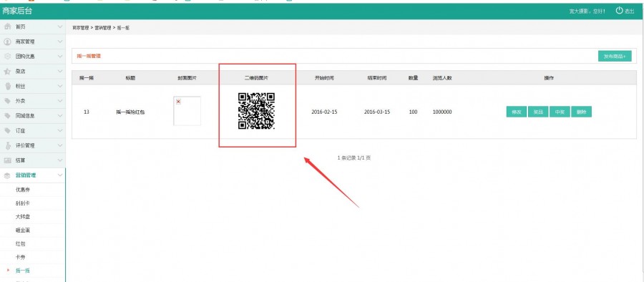This screenshot has width=644, height=282.
Task: Expand the 评价管理 chevron
Action: pos(60,145)
